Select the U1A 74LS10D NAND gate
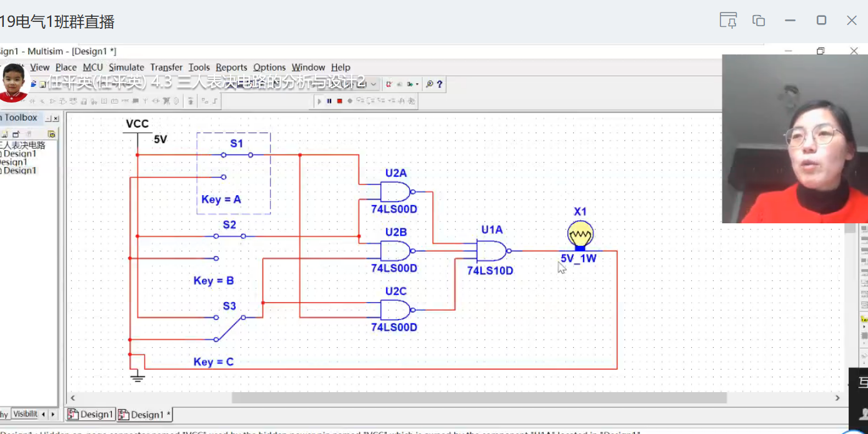This screenshot has height=434, width=868. pos(492,251)
